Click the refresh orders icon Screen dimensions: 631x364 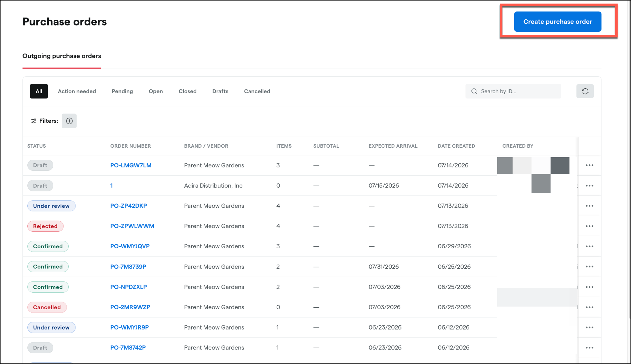coord(585,91)
